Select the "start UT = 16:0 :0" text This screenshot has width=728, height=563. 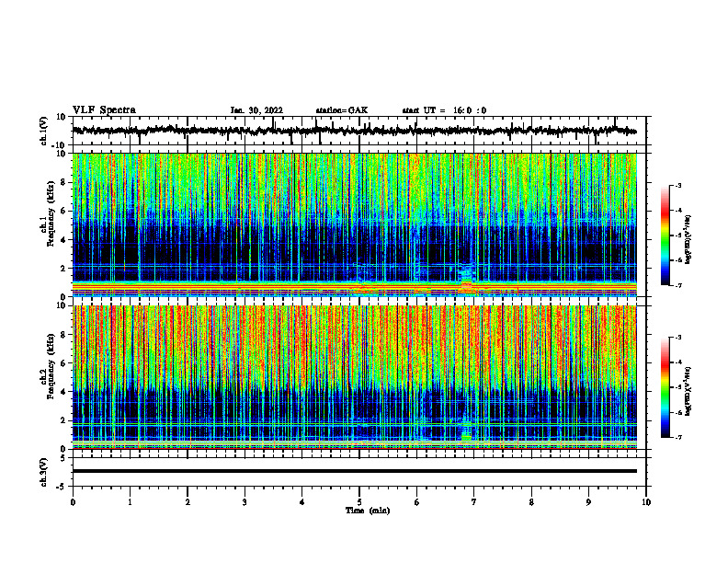[444, 110]
